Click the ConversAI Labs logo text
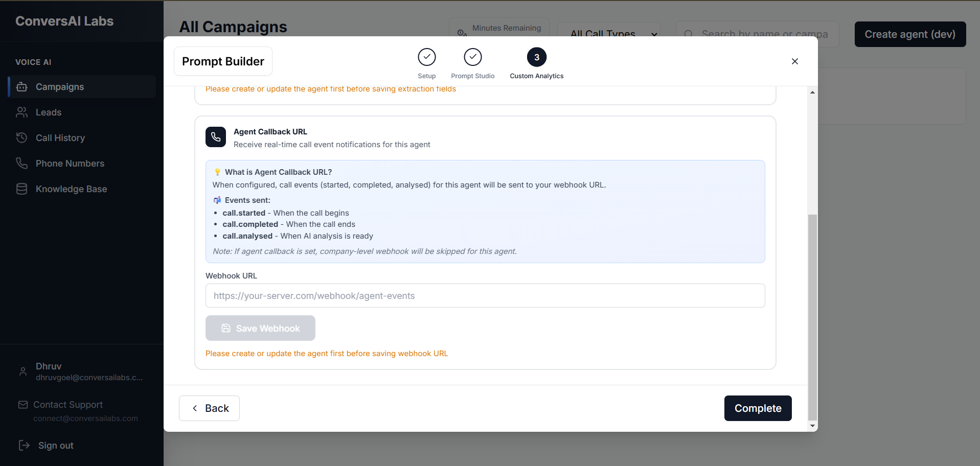 pos(64,21)
